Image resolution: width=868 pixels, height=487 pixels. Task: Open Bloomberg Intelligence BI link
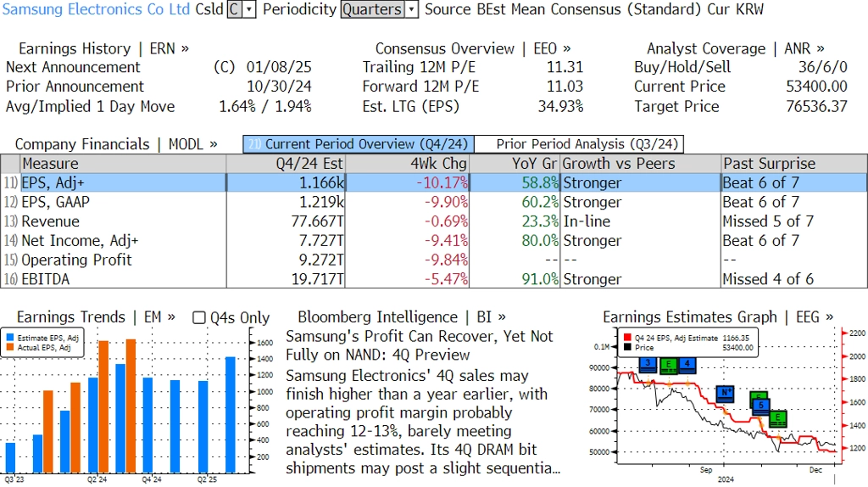tap(401, 317)
